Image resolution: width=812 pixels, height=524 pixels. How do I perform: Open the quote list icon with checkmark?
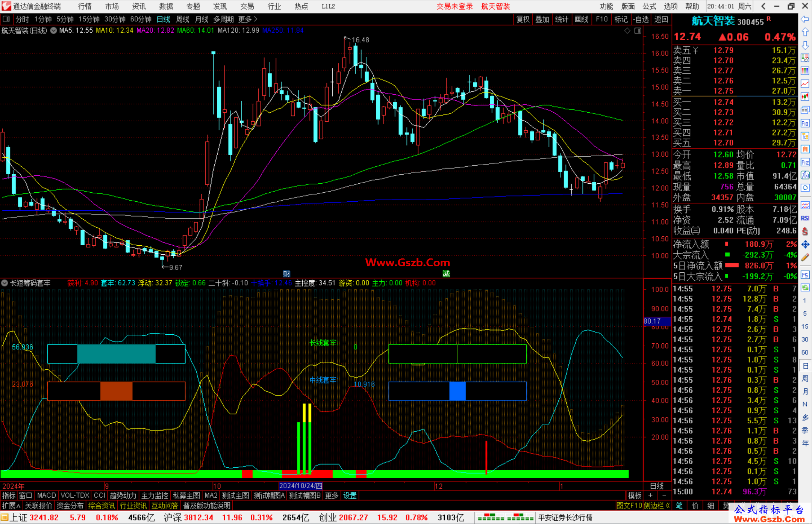click(x=805, y=58)
